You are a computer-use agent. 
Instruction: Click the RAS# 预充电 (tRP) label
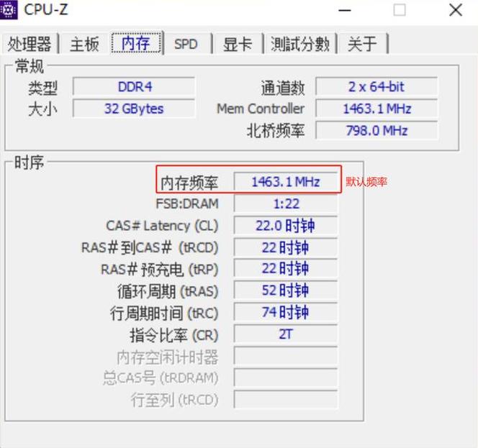[x=160, y=270]
